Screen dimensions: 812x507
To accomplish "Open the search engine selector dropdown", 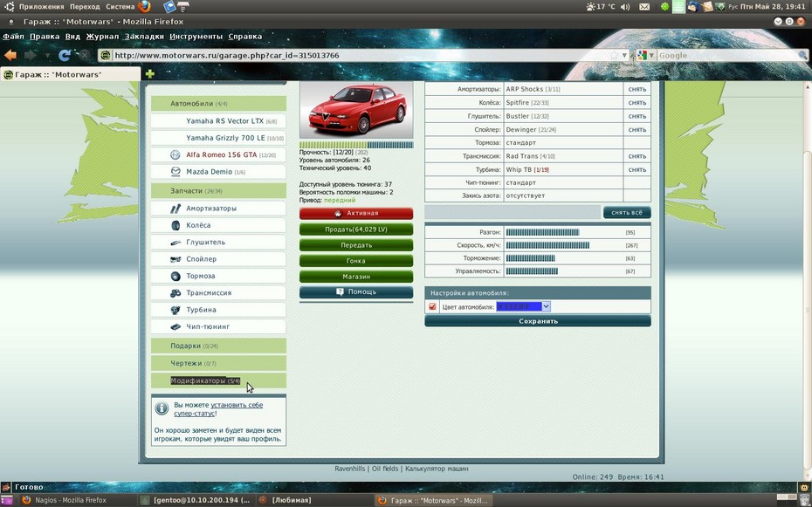I will (x=644, y=55).
